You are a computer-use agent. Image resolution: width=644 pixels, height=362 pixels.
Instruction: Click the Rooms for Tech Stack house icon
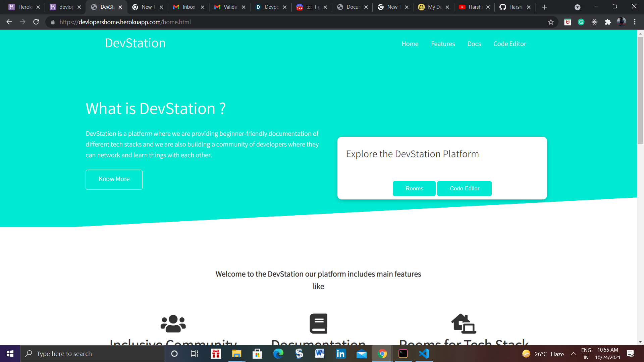click(x=464, y=323)
